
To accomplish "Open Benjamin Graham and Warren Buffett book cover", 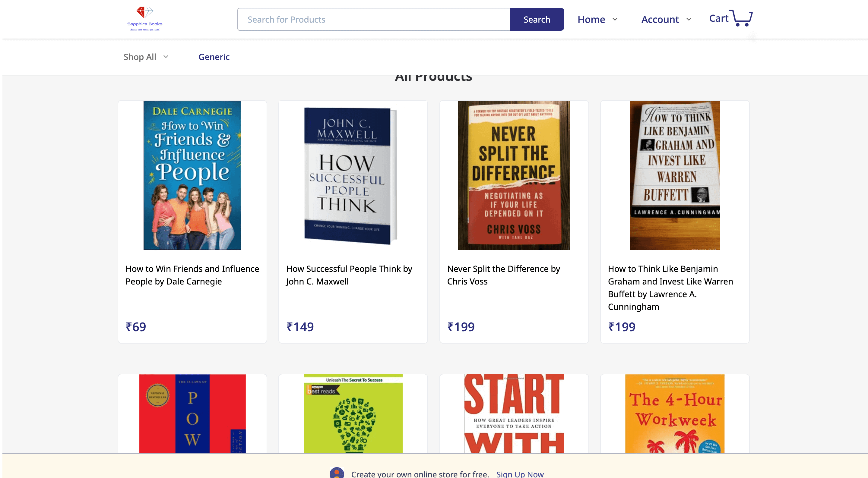I will point(675,175).
